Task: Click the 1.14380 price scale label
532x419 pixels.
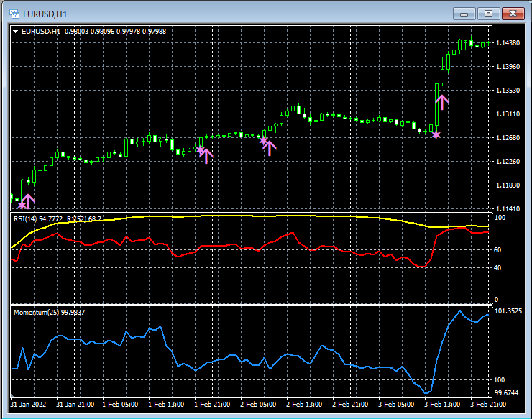Action: tap(508, 43)
